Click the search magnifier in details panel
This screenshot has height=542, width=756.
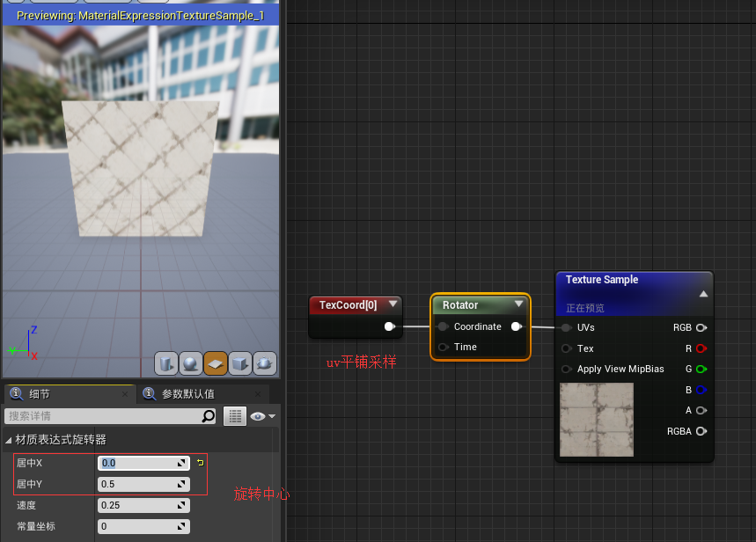click(x=207, y=416)
